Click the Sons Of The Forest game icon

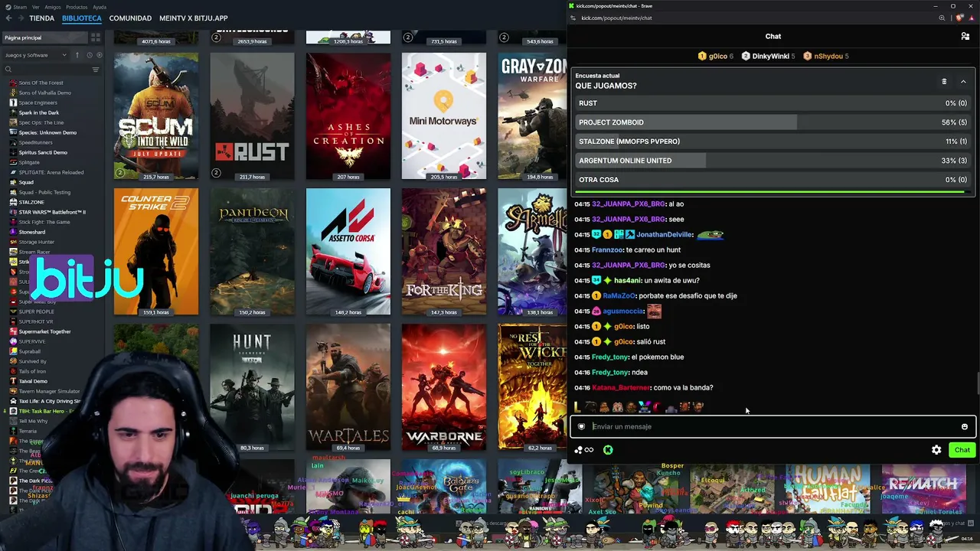[x=13, y=83]
